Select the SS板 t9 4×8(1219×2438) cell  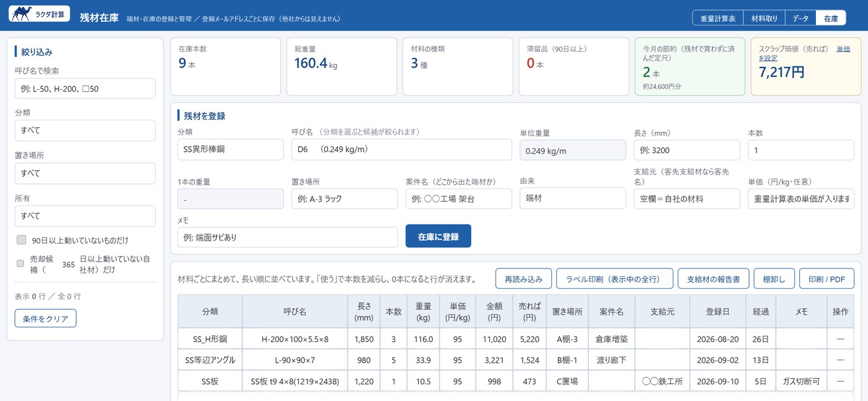pyautogui.click(x=294, y=381)
